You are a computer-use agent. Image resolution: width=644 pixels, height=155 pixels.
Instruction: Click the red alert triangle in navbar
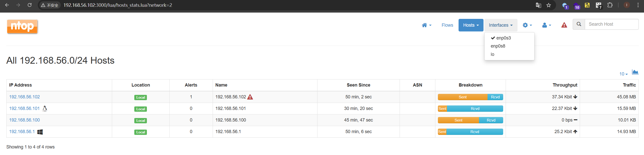[564, 25]
